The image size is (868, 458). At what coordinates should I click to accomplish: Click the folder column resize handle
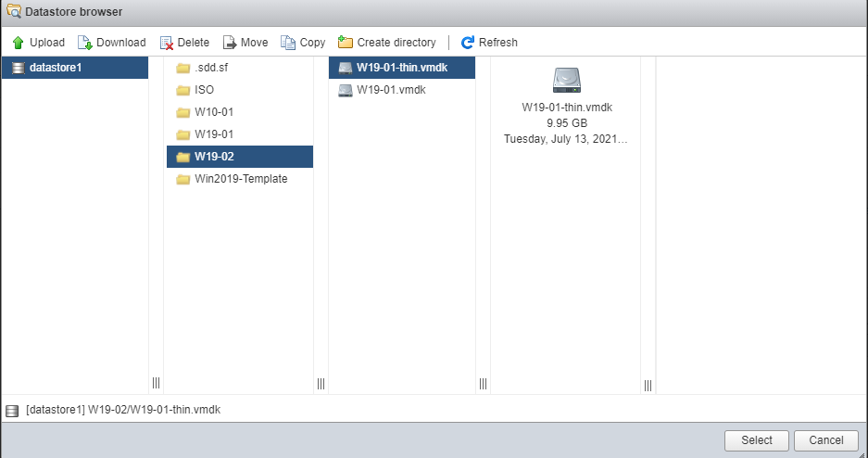point(321,383)
